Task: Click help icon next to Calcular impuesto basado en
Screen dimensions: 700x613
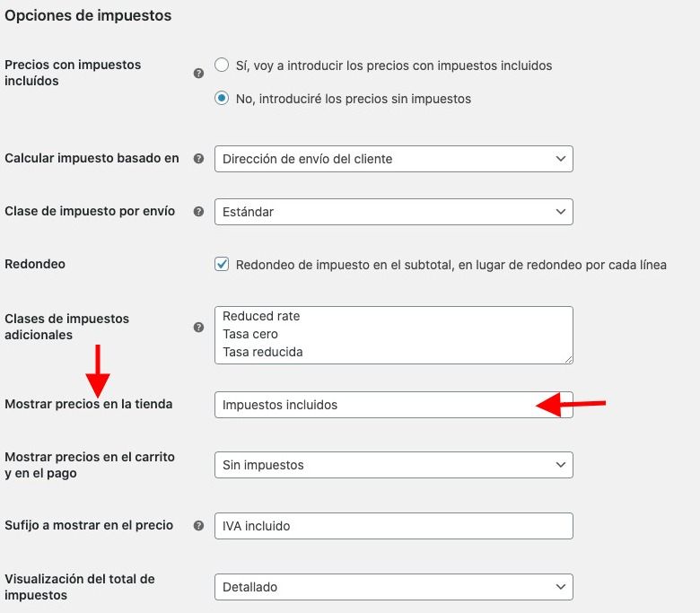Action: 198,159
